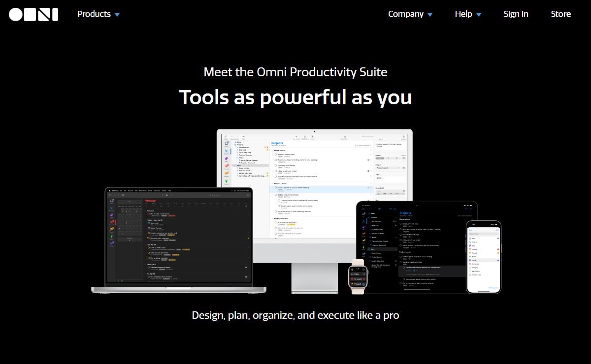Select blue Projects icon in iMac sidebar
The image size is (591, 364).
click(226, 152)
